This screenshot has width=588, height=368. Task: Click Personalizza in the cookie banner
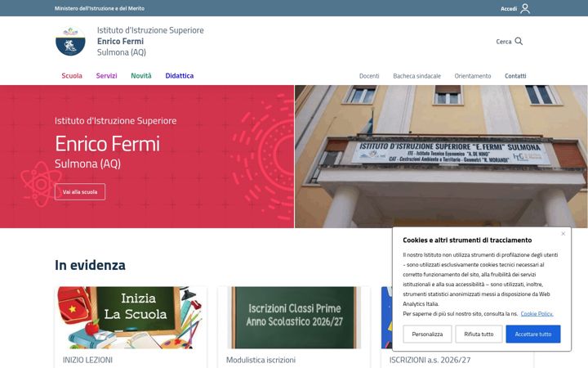427,334
